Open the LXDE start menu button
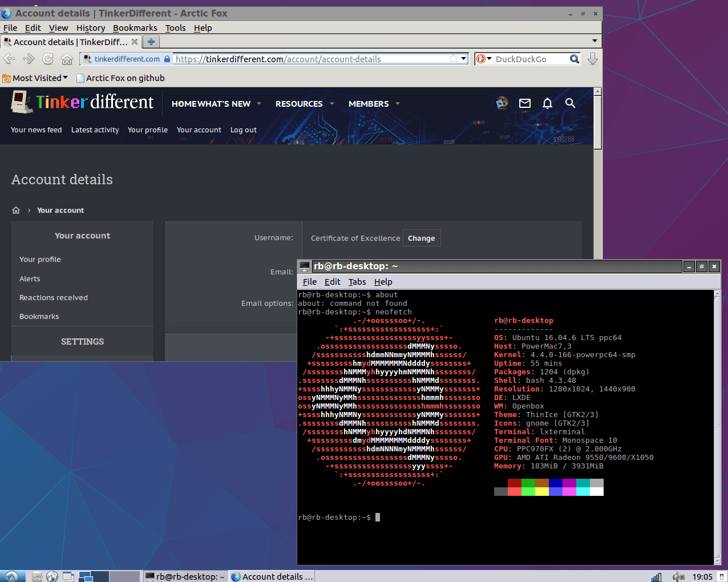Image resolution: width=728 pixels, height=582 pixels. [x=13, y=576]
